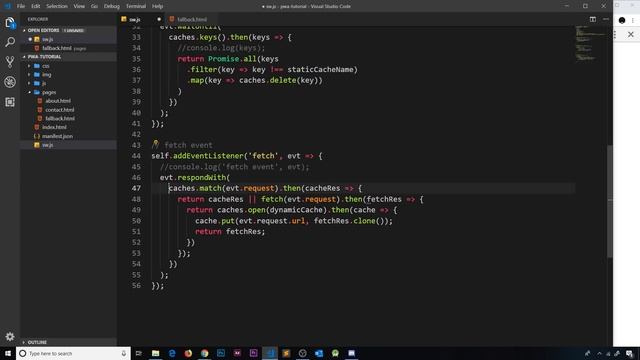Viewport: 640px width, 360px height.
Task: Click the Windows taskbar search box
Action: [x=73, y=353]
